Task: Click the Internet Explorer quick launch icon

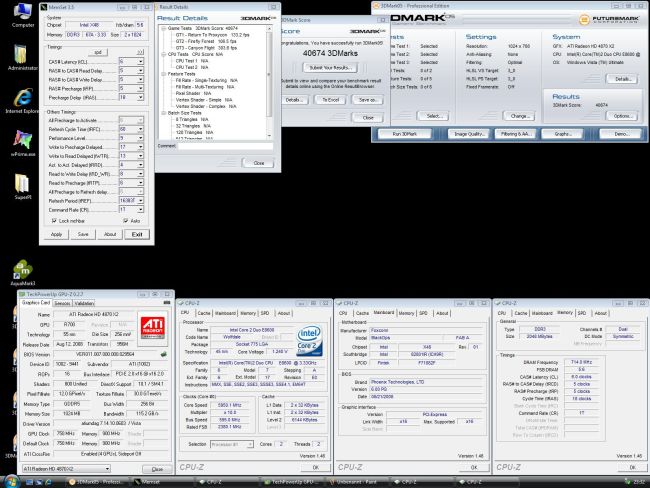Action: click(48, 482)
